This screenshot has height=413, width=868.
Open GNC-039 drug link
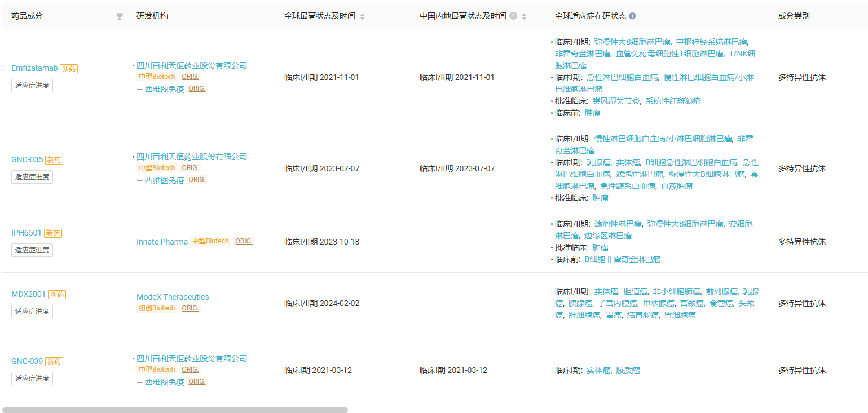click(27, 361)
